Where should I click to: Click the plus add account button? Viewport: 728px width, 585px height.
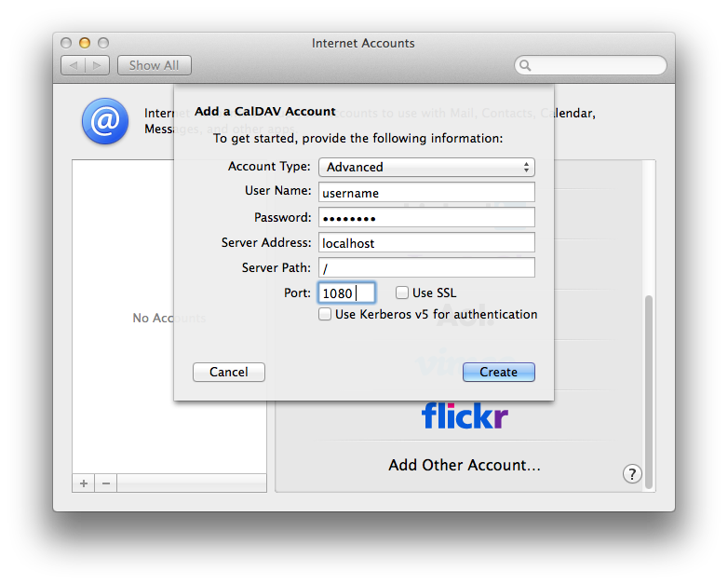84,483
